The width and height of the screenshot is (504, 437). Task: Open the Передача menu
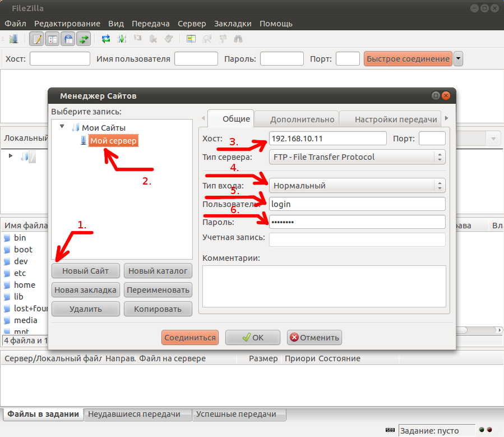coord(151,24)
